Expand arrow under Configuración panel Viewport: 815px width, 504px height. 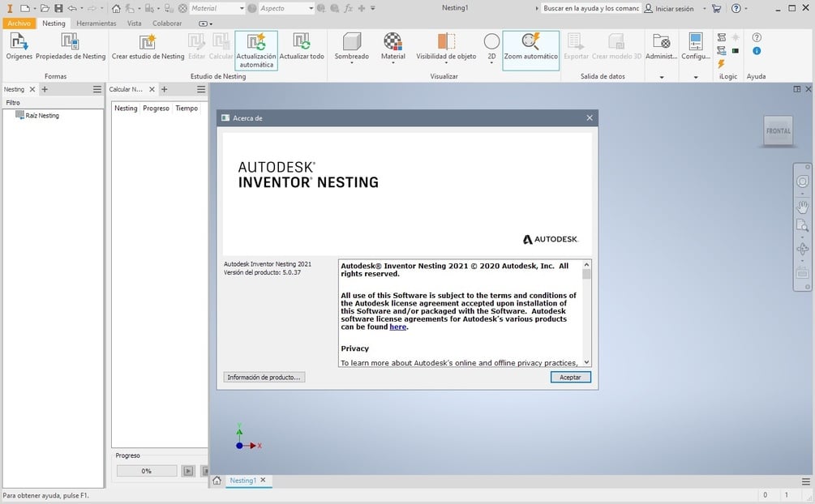[696, 77]
